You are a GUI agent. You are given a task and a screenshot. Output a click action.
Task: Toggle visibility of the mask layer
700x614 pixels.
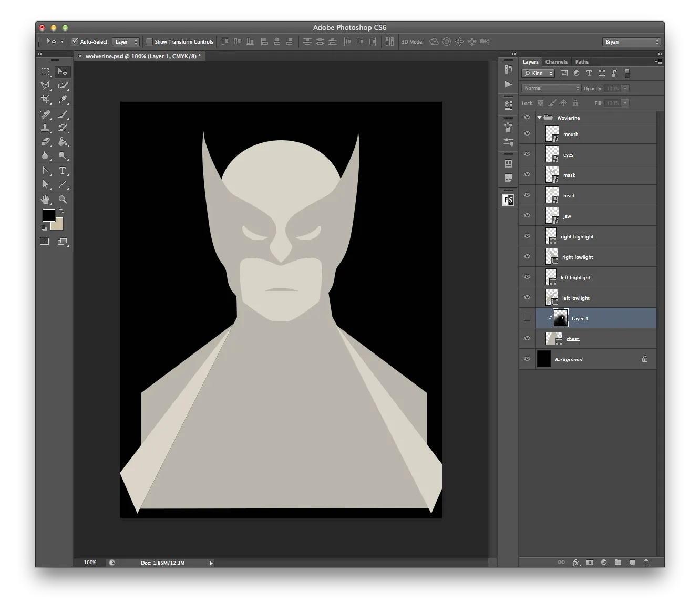(x=527, y=175)
